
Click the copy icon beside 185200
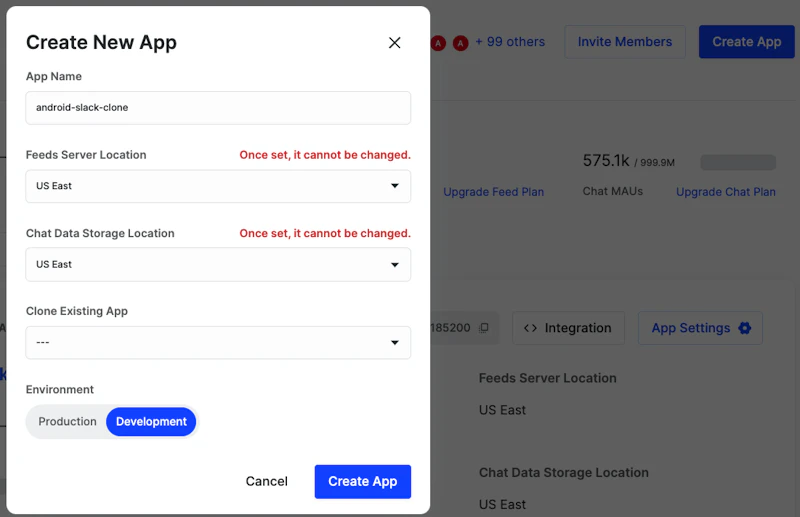point(484,328)
